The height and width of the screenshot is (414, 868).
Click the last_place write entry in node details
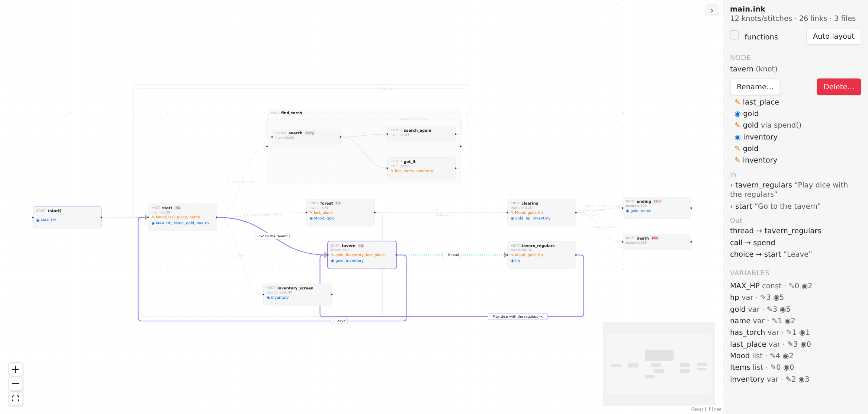coord(757,102)
